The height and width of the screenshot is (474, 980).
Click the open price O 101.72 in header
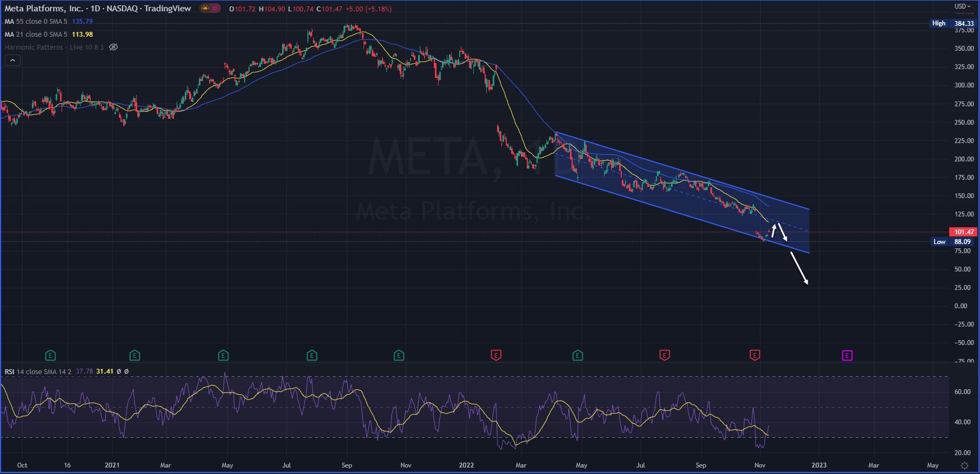click(242, 9)
